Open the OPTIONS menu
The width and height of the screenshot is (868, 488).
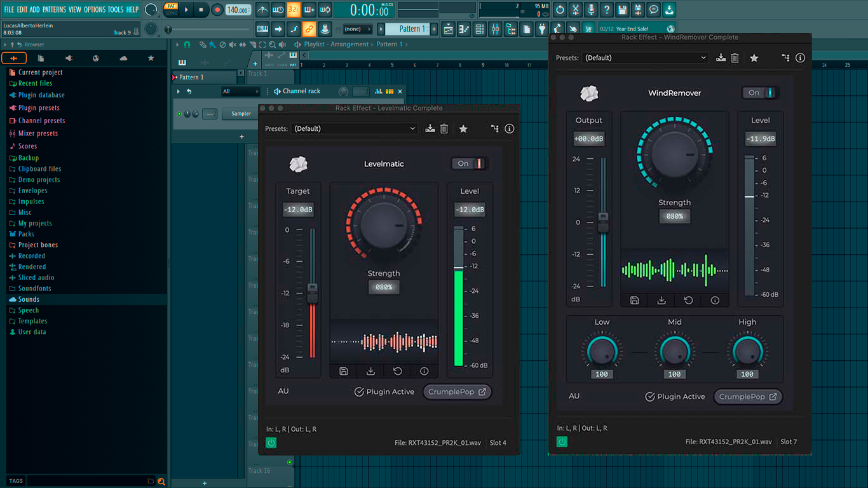click(95, 10)
